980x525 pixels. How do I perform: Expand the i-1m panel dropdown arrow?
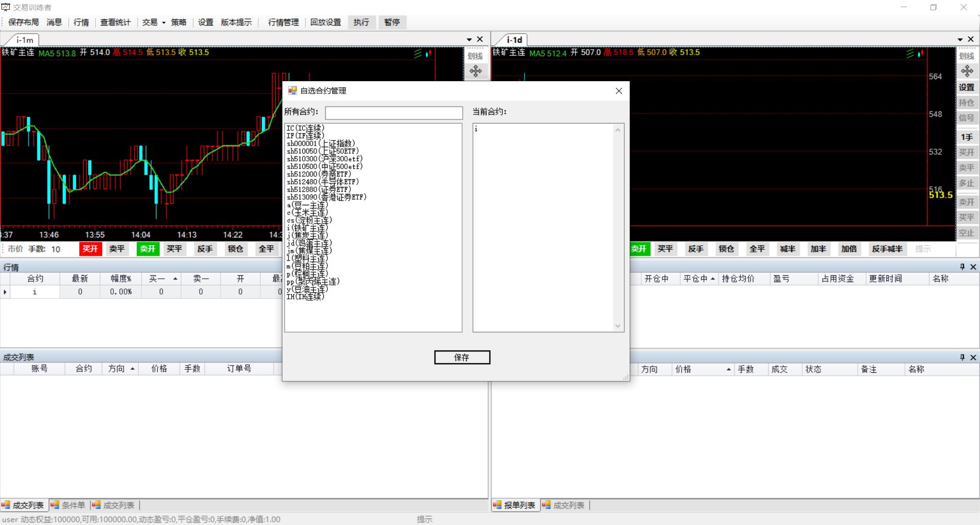(469, 39)
